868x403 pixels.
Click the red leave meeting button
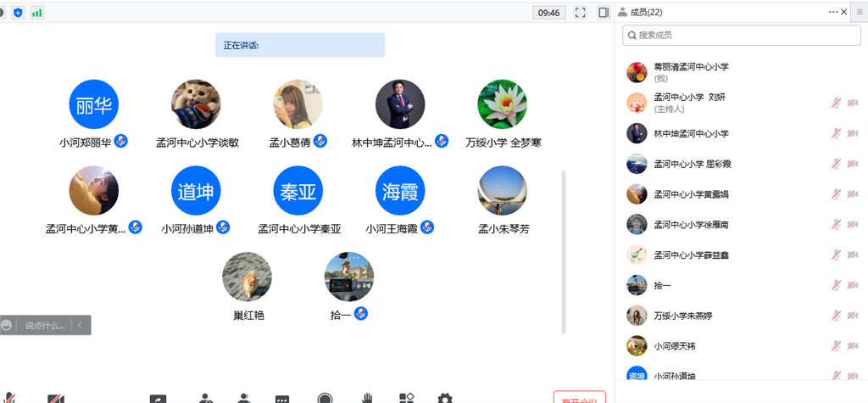pyautogui.click(x=580, y=398)
